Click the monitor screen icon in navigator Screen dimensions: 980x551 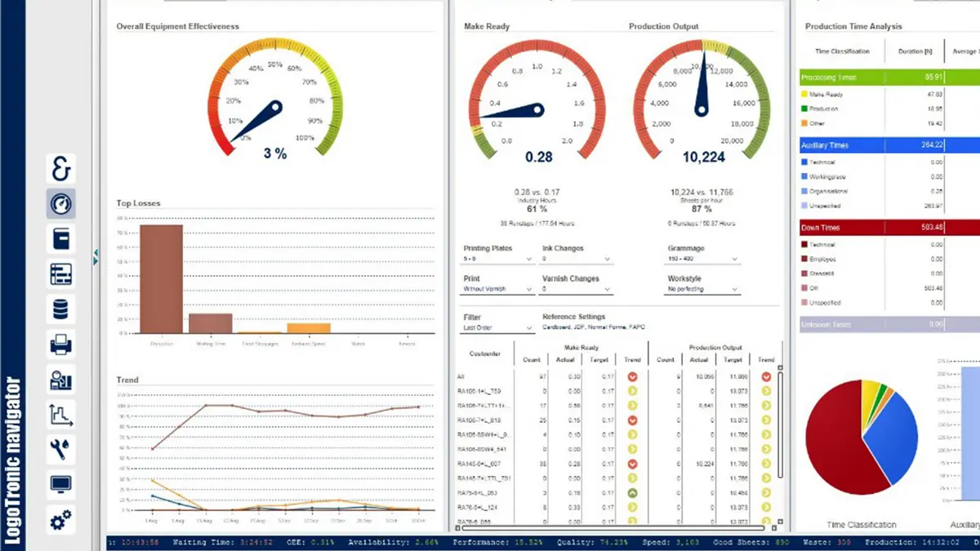coord(60,485)
